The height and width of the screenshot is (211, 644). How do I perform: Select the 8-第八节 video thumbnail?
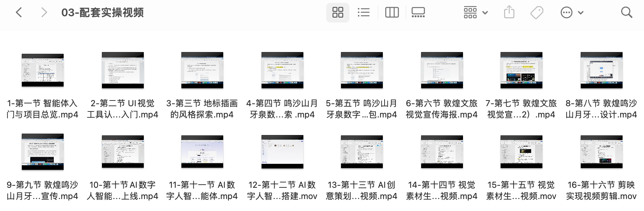click(601, 70)
